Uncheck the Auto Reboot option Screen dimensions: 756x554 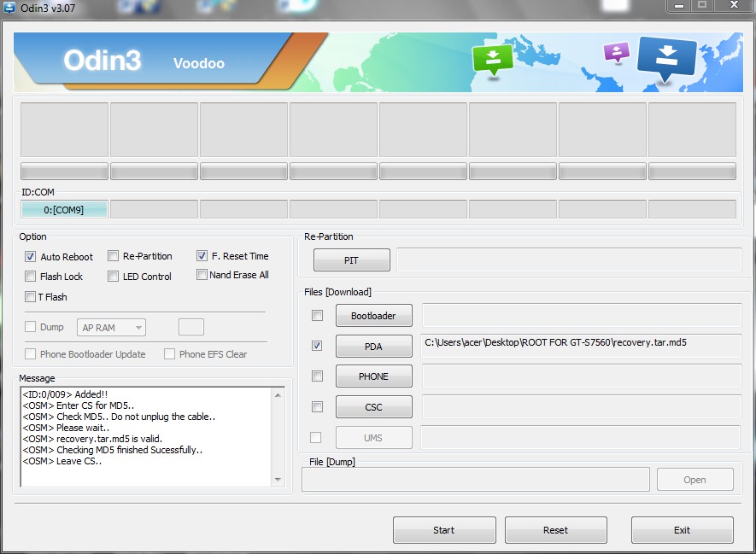click(32, 257)
